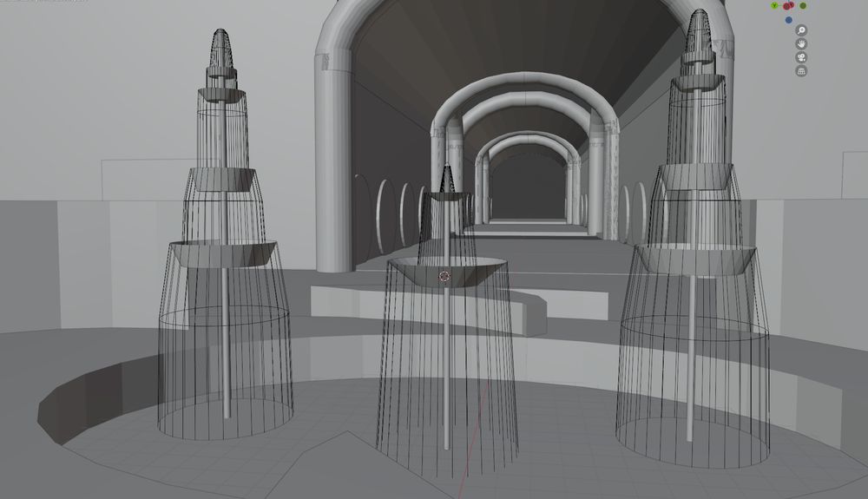Click the blue Z axis gizmo dot

tap(788, 21)
